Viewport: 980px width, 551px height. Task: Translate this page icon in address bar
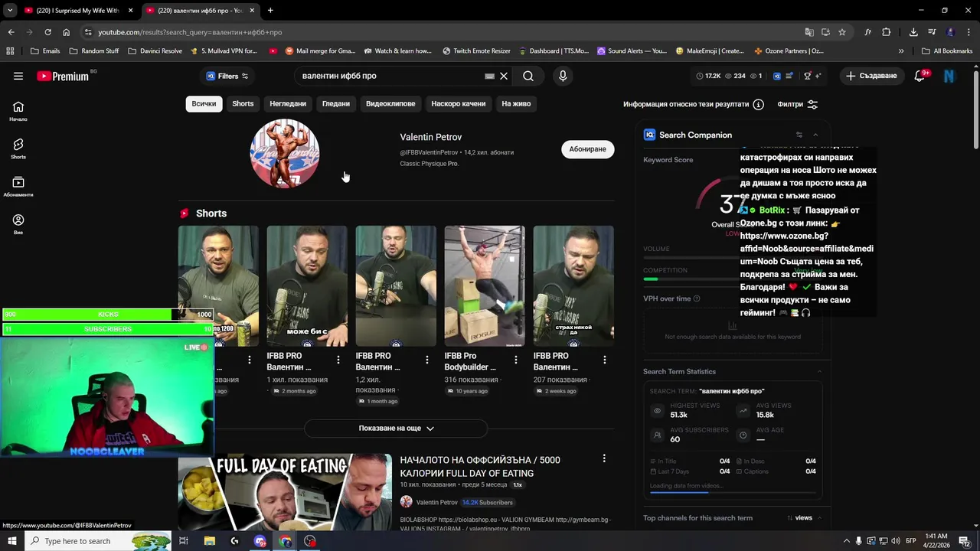[x=809, y=32]
